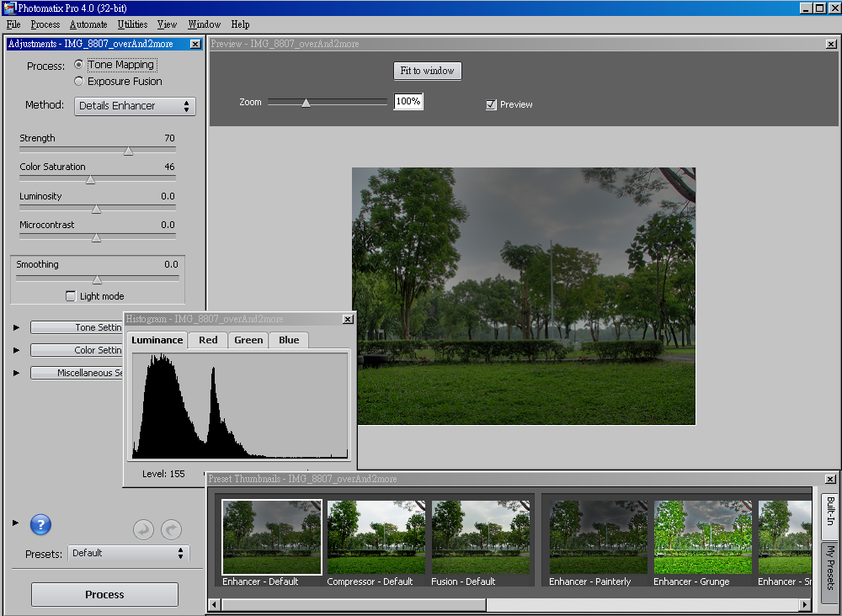
Task: Open the Utilities menu
Action: pyautogui.click(x=133, y=24)
